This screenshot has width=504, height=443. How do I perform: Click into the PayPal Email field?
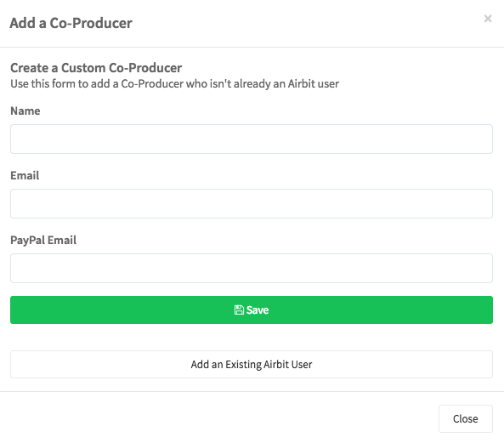pyautogui.click(x=252, y=268)
